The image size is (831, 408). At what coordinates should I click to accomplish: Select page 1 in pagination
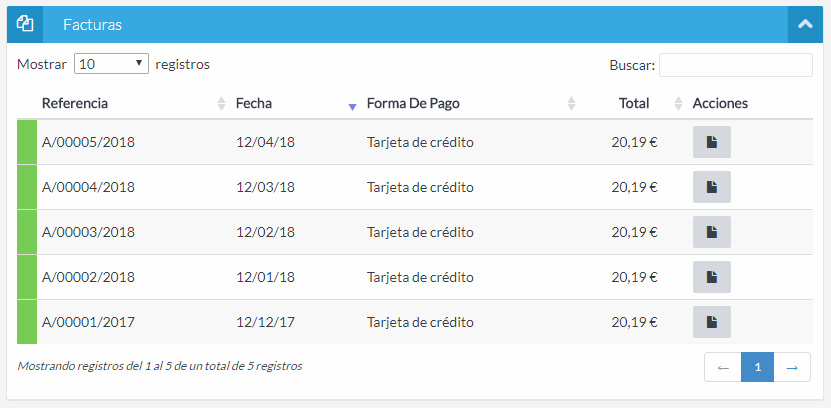tap(757, 368)
